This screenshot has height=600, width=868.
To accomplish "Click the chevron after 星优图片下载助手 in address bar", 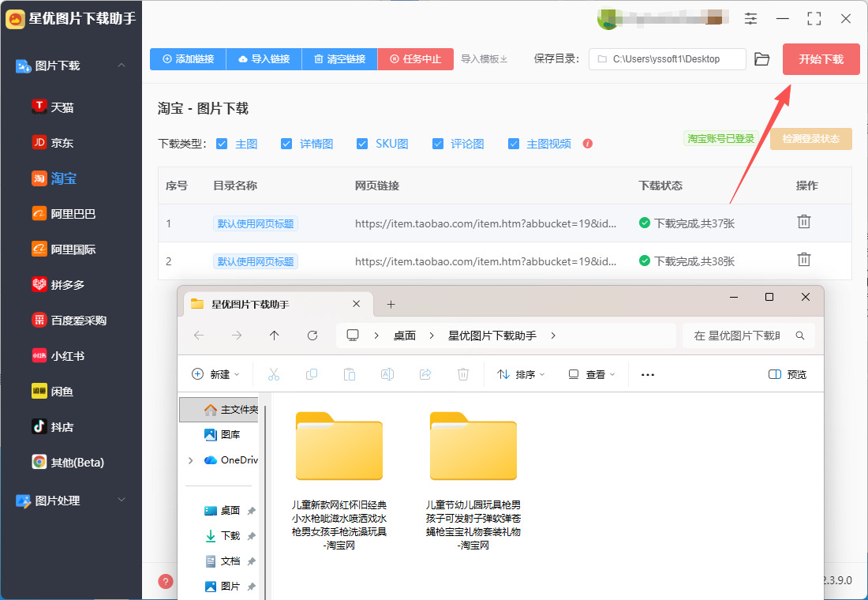I will coord(553,336).
